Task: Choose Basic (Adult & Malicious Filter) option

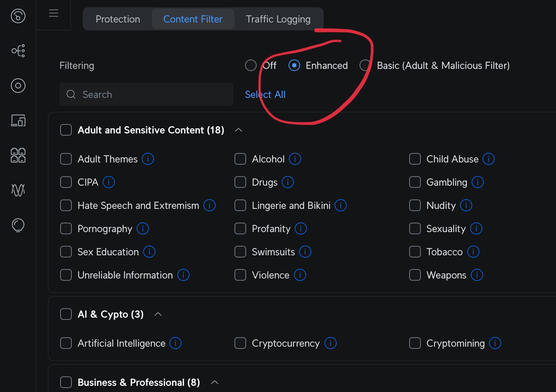Action: coord(365,66)
